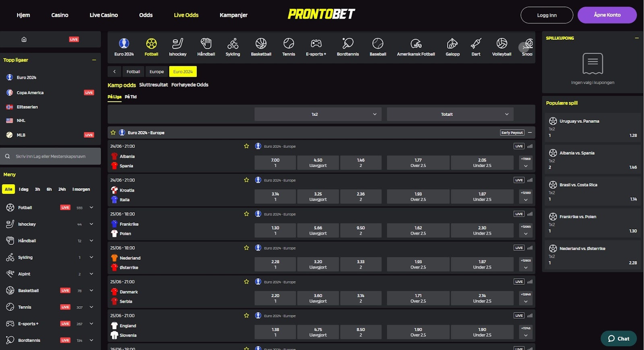Enable the 3h time filter

(37, 189)
